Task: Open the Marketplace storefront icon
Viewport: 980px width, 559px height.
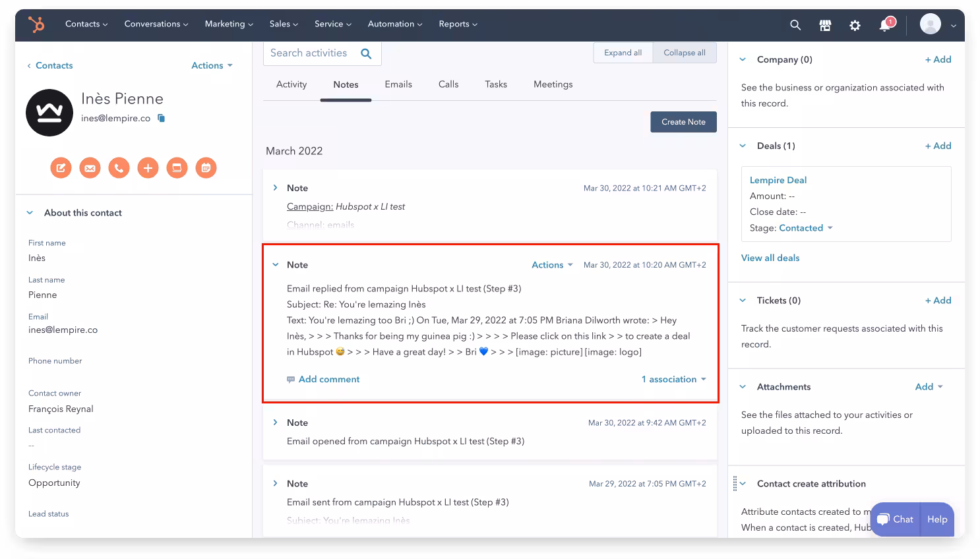Action: click(825, 25)
